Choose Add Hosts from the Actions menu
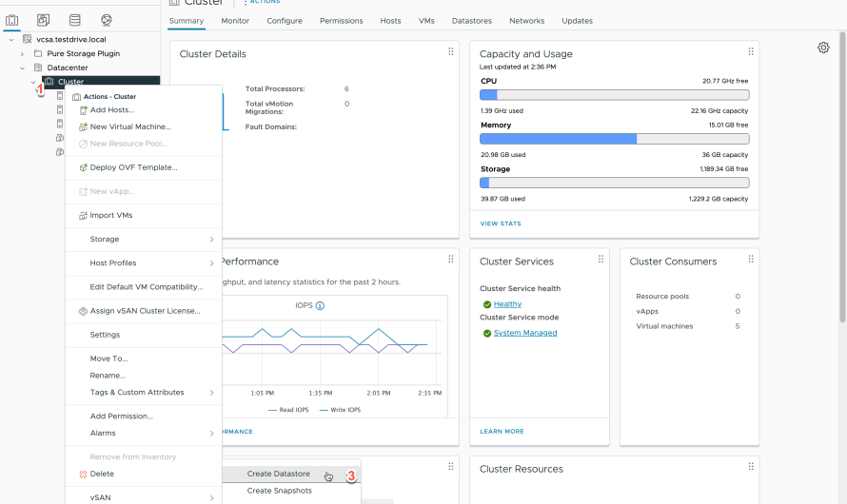The width and height of the screenshot is (847, 504). coord(111,110)
